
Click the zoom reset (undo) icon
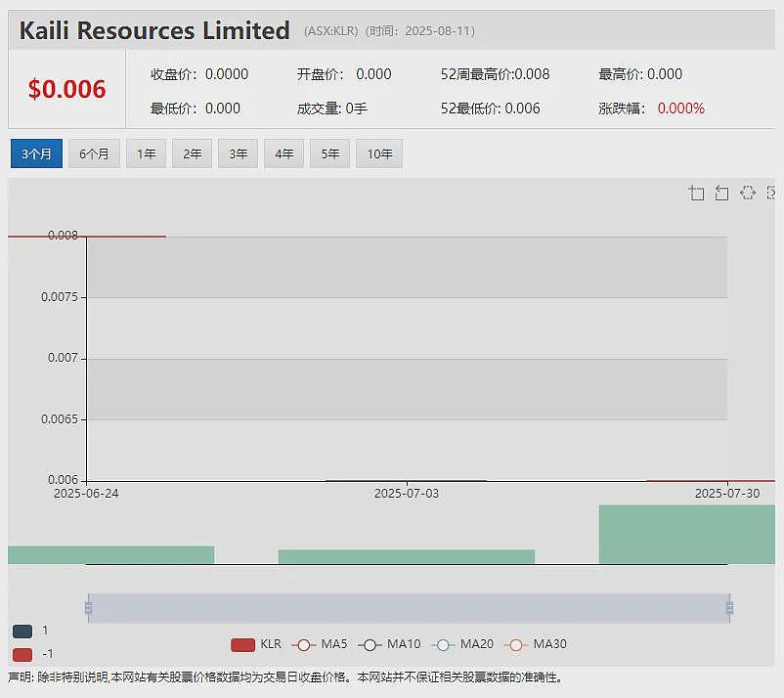(721, 193)
